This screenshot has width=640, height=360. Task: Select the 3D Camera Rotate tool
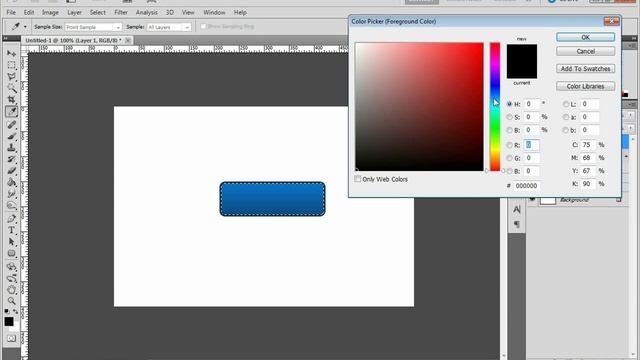click(11, 278)
